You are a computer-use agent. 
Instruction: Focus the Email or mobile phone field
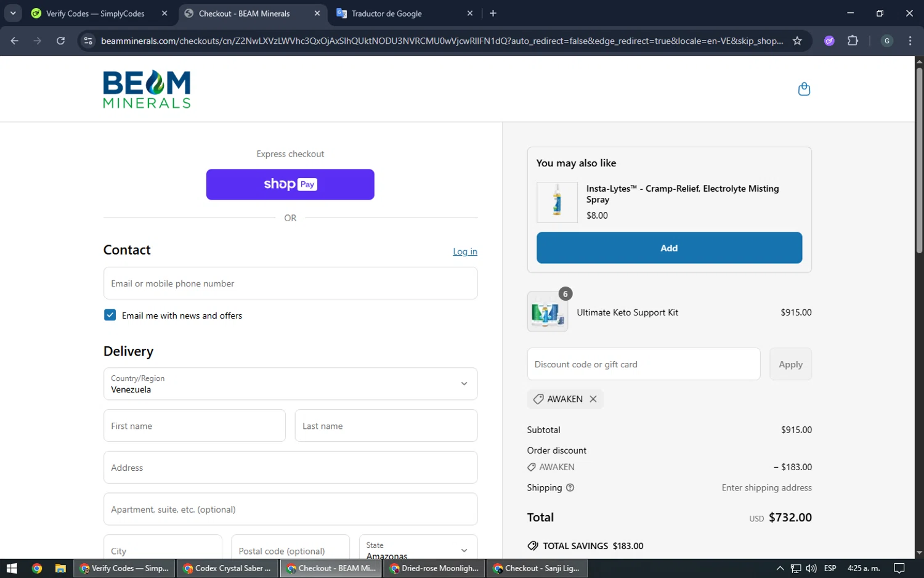tap(290, 283)
